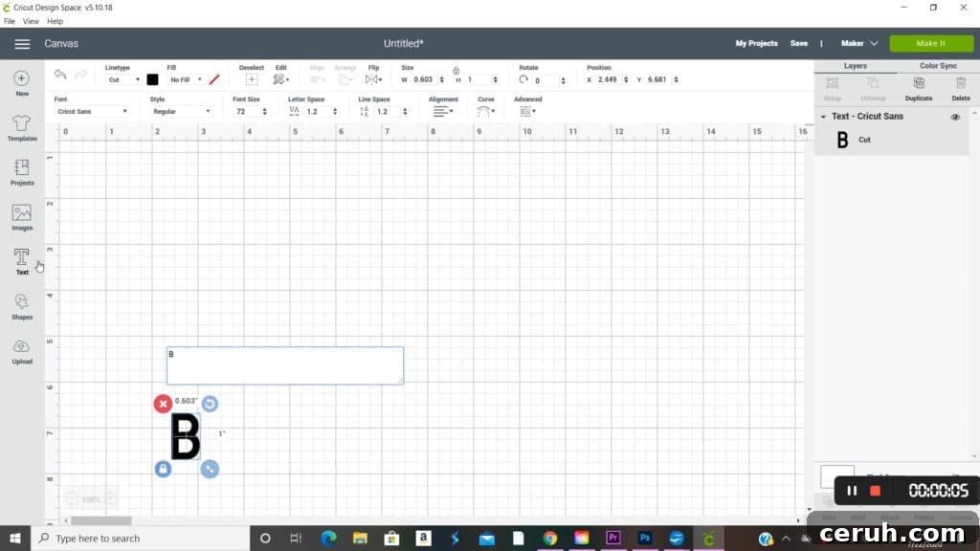Image resolution: width=980 pixels, height=551 pixels.
Task: Stop the screen recording
Action: point(875,491)
